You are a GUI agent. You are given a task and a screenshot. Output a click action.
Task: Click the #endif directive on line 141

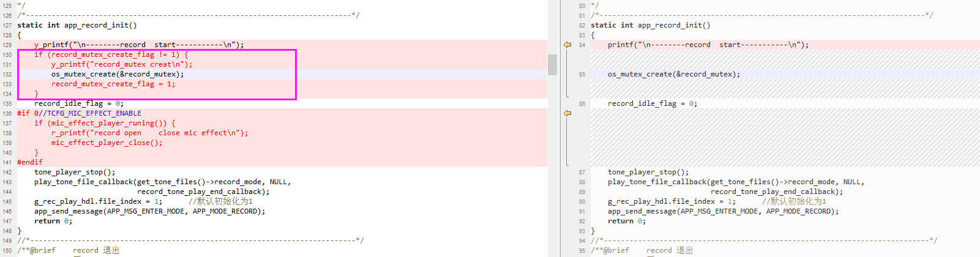(x=30, y=162)
